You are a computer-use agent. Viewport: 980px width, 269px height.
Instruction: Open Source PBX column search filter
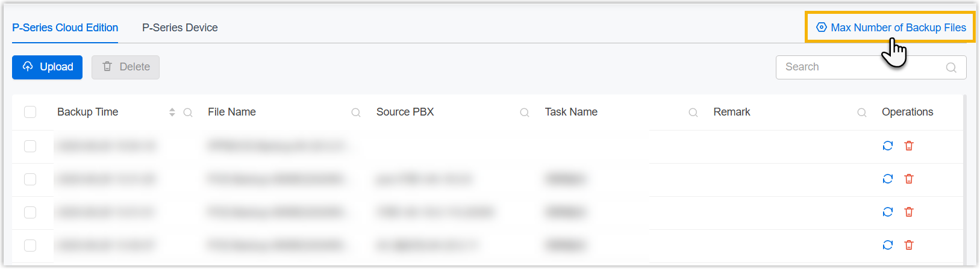tap(525, 113)
